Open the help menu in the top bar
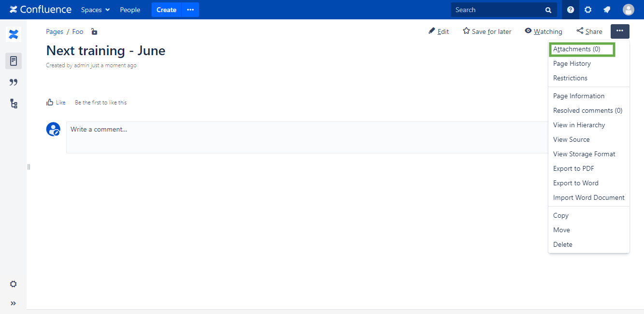 click(570, 10)
